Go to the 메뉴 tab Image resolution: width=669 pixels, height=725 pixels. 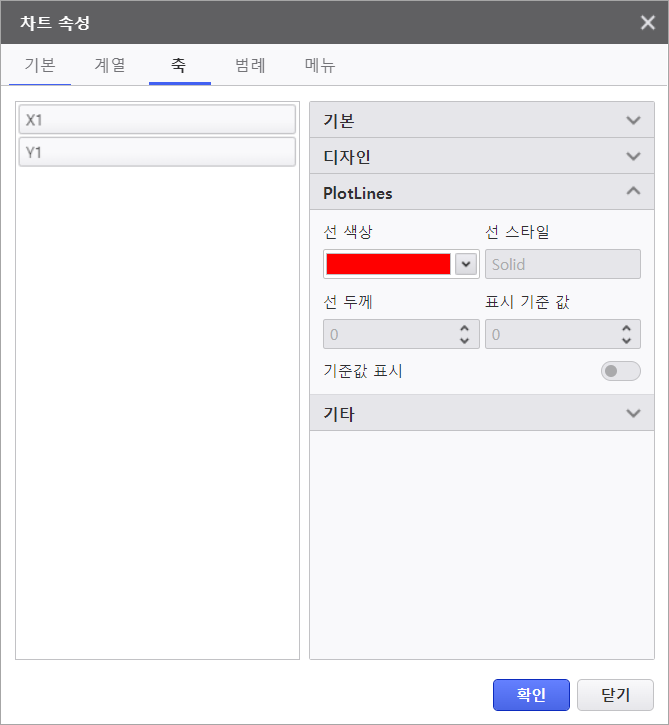click(320, 66)
